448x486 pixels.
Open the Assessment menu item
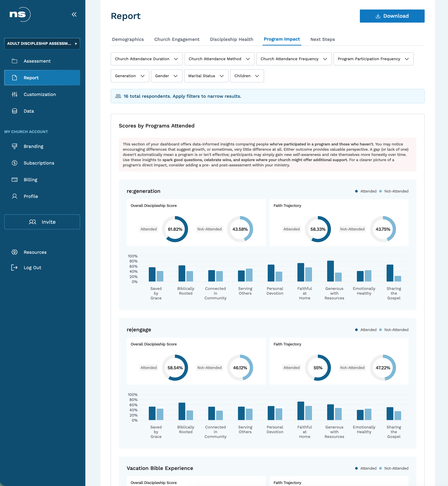[x=42, y=61]
